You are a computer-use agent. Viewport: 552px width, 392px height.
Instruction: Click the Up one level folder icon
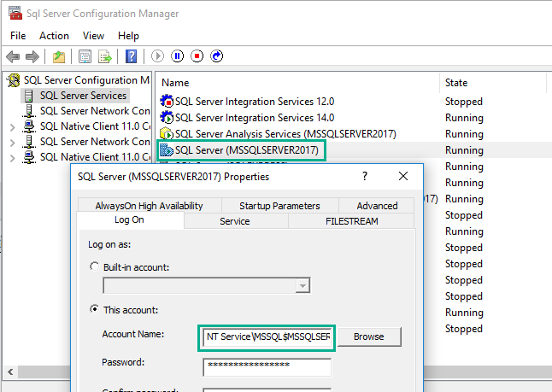58,57
